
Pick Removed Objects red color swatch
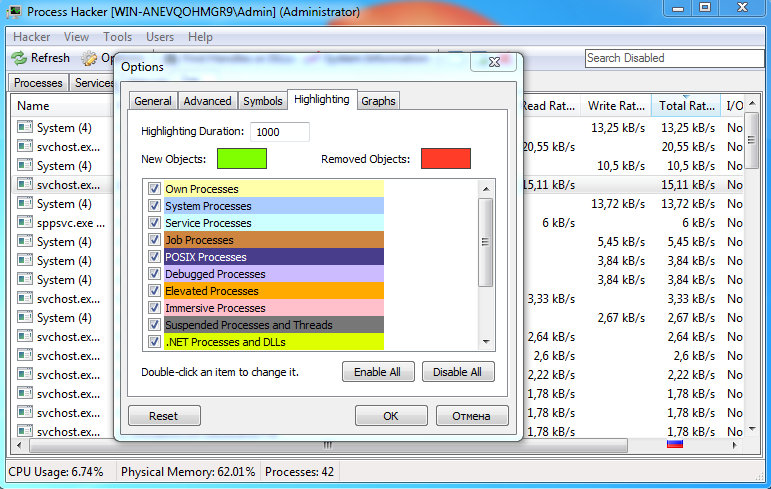click(446, 158)
